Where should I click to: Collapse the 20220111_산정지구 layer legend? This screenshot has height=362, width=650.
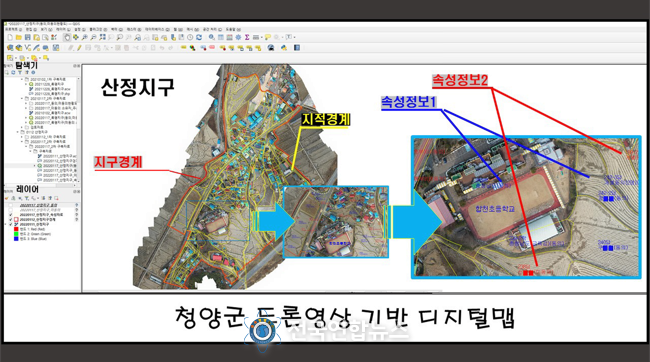5,224
